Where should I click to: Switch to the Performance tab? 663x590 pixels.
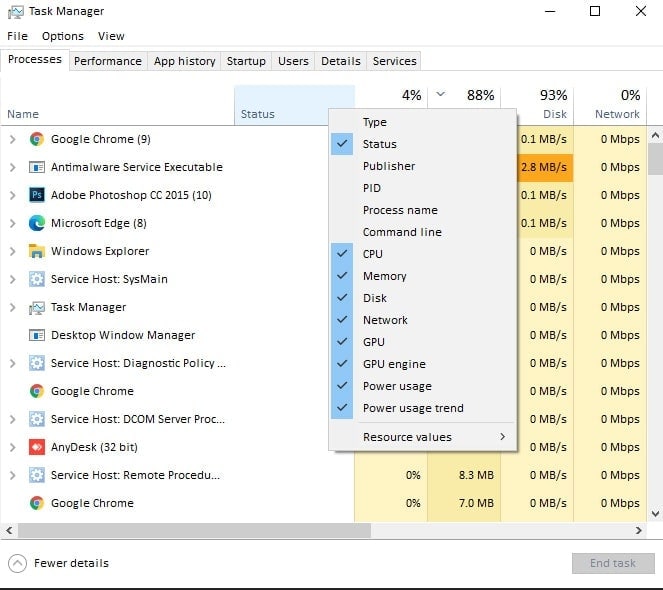coord(108,61)
